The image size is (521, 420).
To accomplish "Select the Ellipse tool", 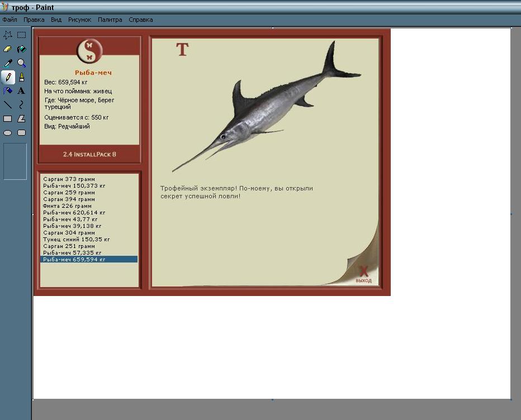I will [8, 133].
